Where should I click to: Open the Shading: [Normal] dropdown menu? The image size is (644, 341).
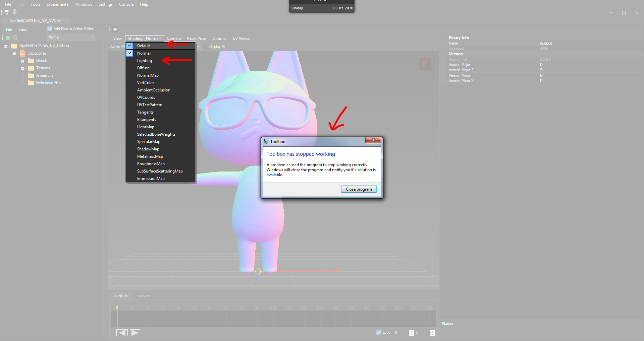145,39
